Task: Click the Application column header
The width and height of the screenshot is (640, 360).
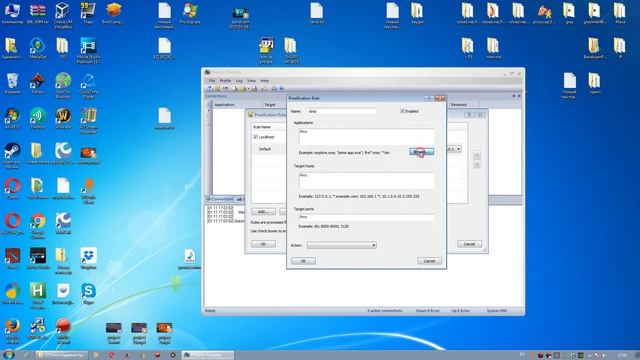Action: click(224, 105)
